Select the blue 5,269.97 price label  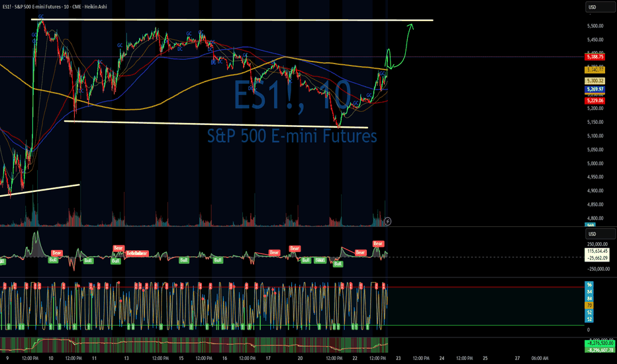coord(595,89)
